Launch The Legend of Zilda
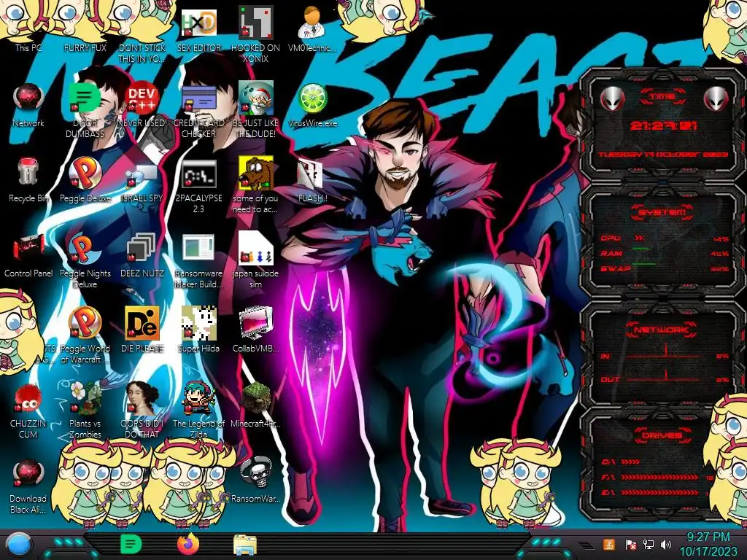The height and width of the screenshot is (560, 747). click(199, 398)
